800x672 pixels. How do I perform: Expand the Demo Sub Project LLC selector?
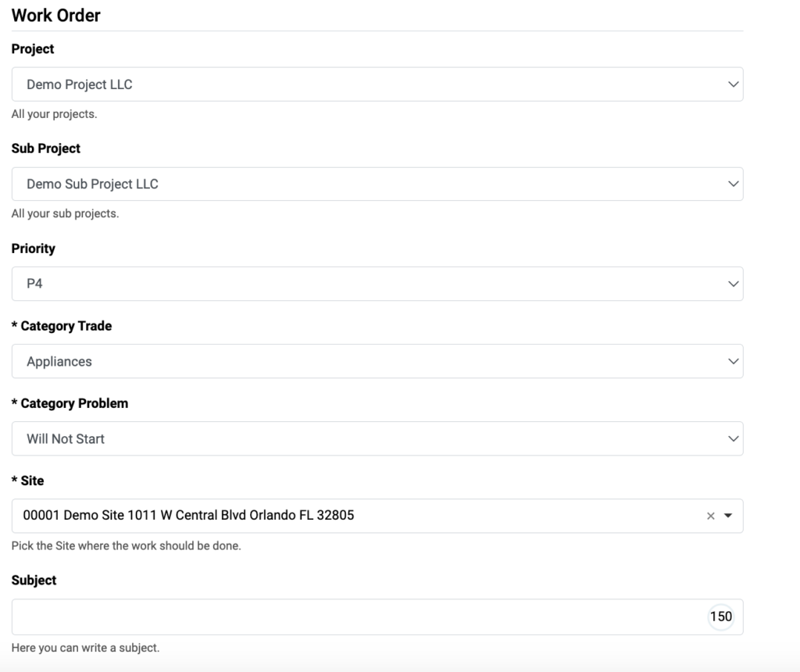click(377, 184)
